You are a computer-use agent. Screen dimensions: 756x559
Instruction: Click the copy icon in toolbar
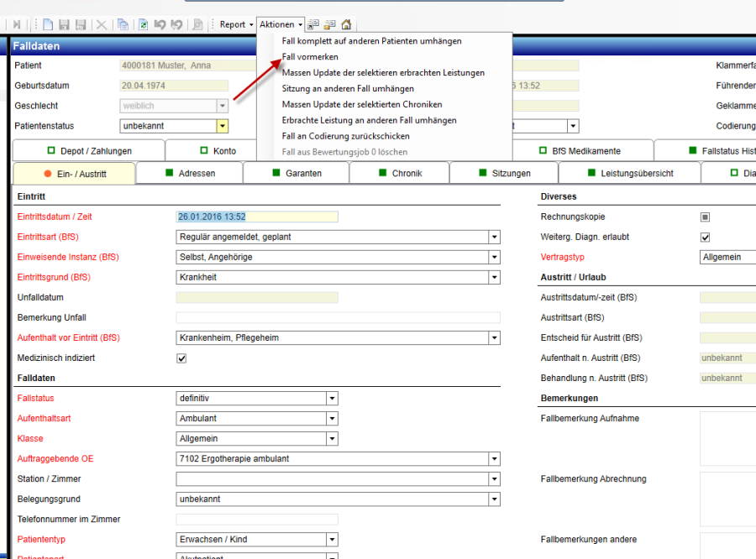coord(123,25)
